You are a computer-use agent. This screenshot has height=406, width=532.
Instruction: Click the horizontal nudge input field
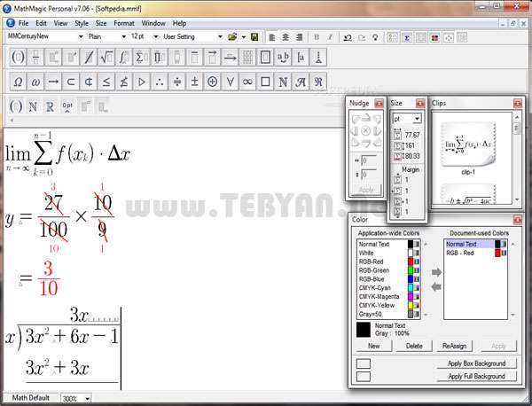pyautogui.click(x=369, y=160)
